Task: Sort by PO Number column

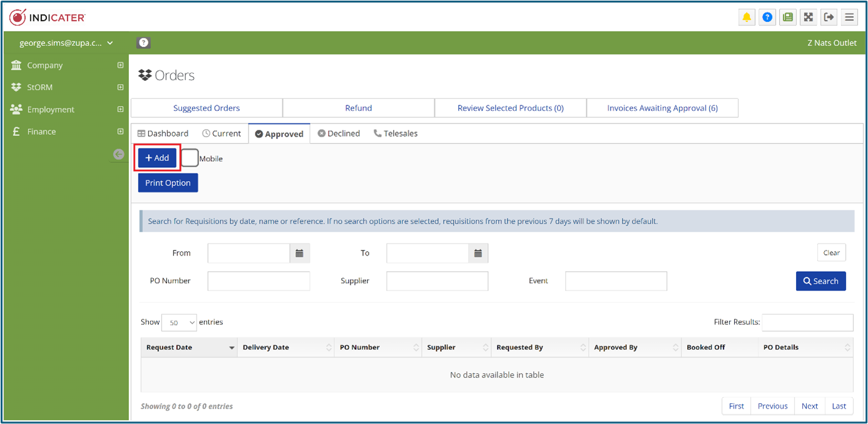Action: coord(378,347)
